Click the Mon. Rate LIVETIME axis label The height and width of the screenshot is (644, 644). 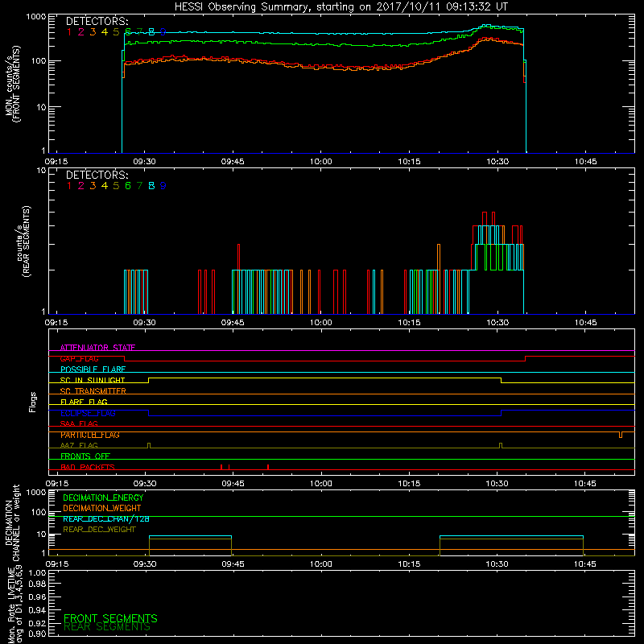14,605
